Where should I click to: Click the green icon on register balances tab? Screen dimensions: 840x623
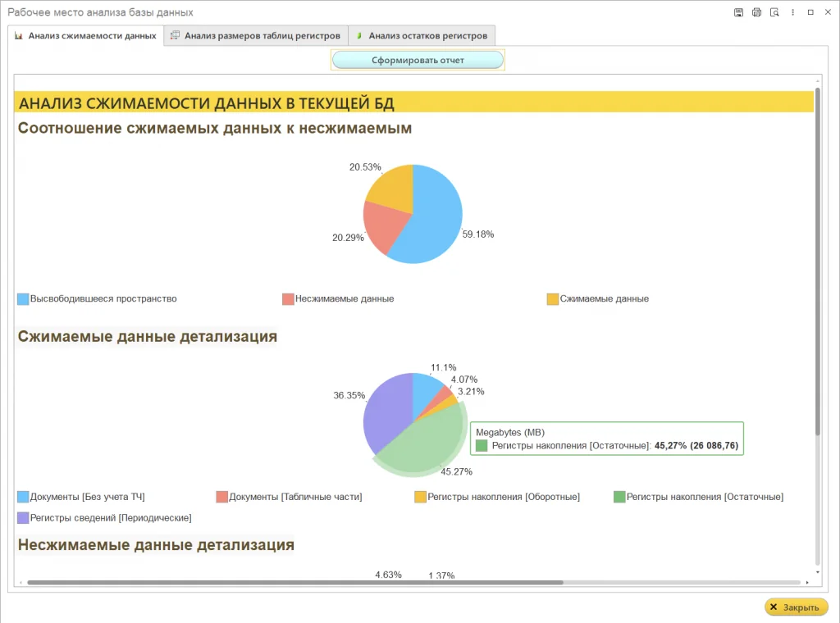pyautogui.click(x=359, y=35)
